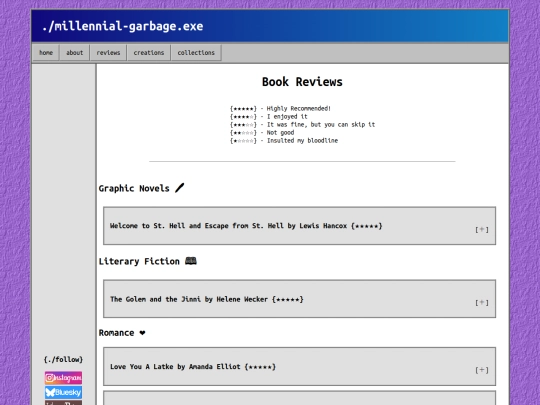Image resolution: width=540 pixels, height=405 pixels.
Task: Select the reviews navigation tab
Action: pos(108,53)
